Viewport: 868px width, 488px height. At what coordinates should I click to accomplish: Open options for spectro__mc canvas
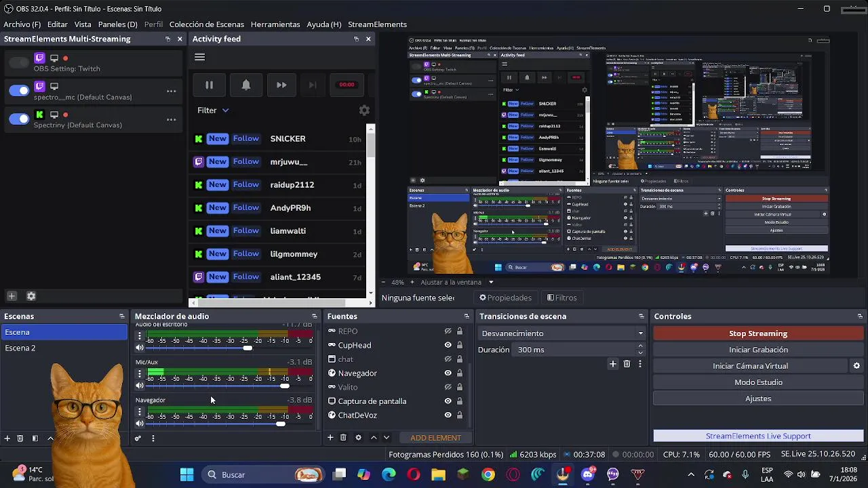(x=171, y=91)
